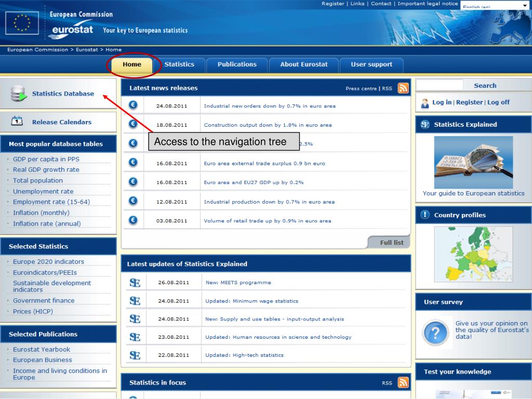Screen dimensions: 532x399
Task: Open the Unemployment rate table
Action: coord(43,191)
